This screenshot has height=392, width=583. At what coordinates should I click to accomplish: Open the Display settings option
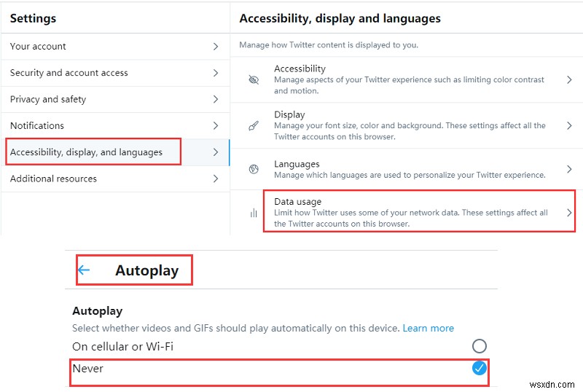coord(408,125)
